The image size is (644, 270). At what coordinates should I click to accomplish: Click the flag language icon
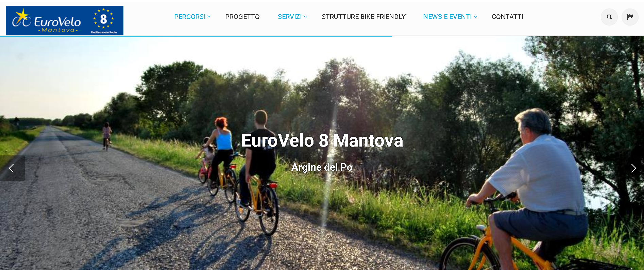click(x=630, y=17)
